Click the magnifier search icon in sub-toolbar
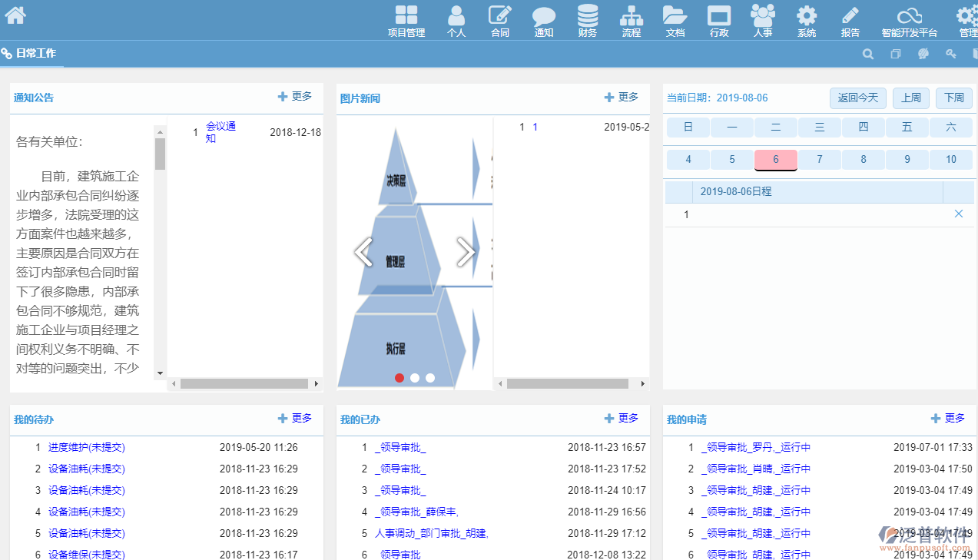This screenshot has height=560, width=978. click(867, 54)
